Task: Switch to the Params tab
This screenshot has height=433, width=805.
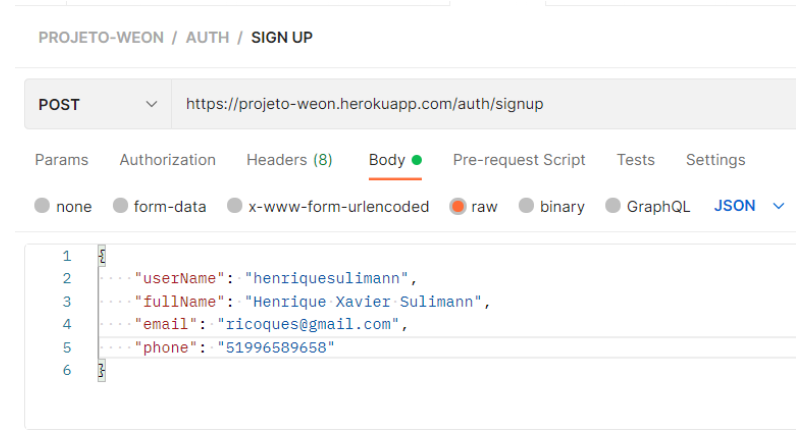Action: coord(62,160)
